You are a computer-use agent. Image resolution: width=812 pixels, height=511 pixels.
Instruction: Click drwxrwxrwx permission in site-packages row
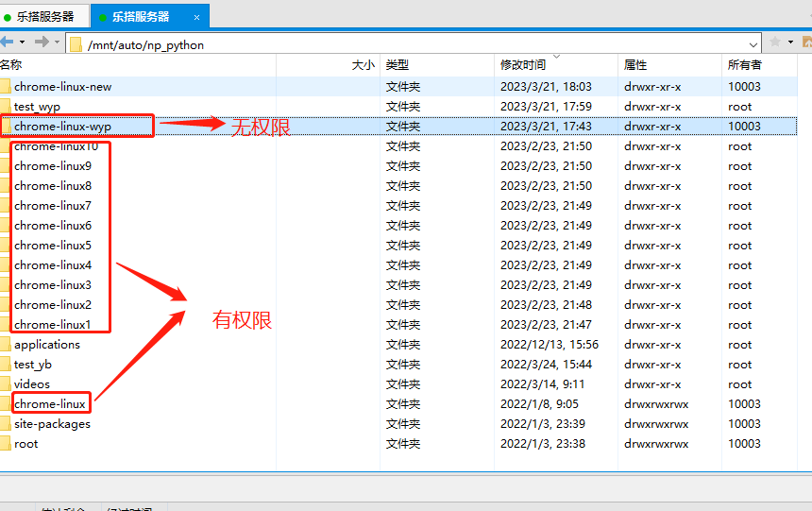click(656, 424)
